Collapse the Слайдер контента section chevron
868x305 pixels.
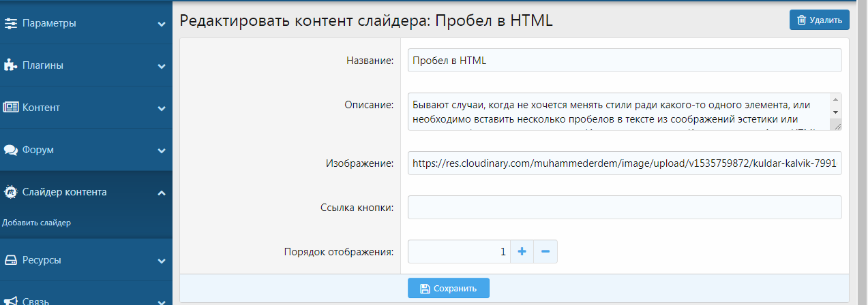pos(162,193)
